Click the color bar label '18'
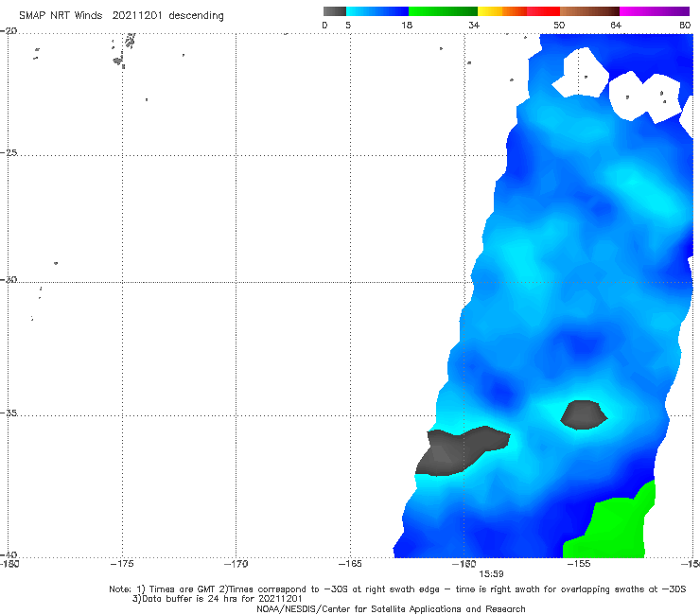Screen dimensions: 700x615 (407, 26)
